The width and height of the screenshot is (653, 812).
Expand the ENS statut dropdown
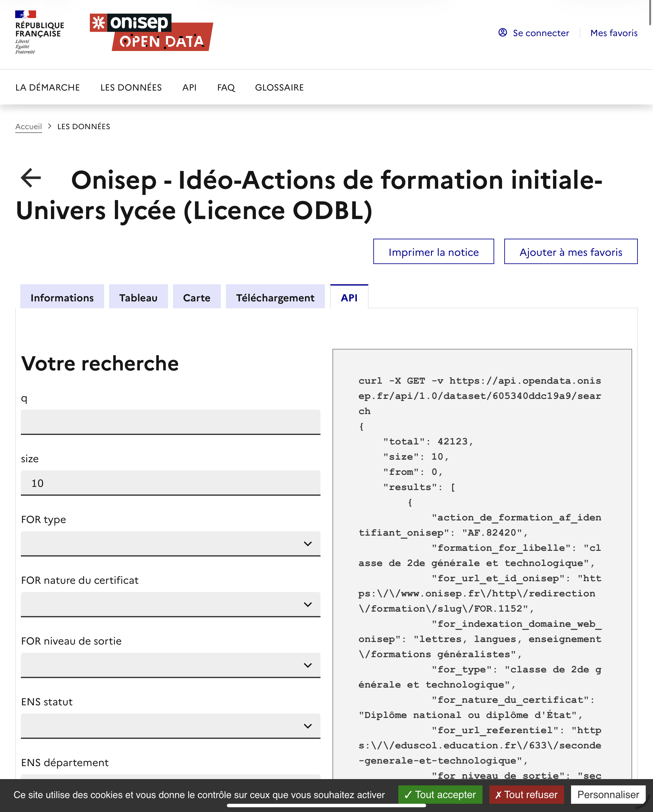coord(171,726)
